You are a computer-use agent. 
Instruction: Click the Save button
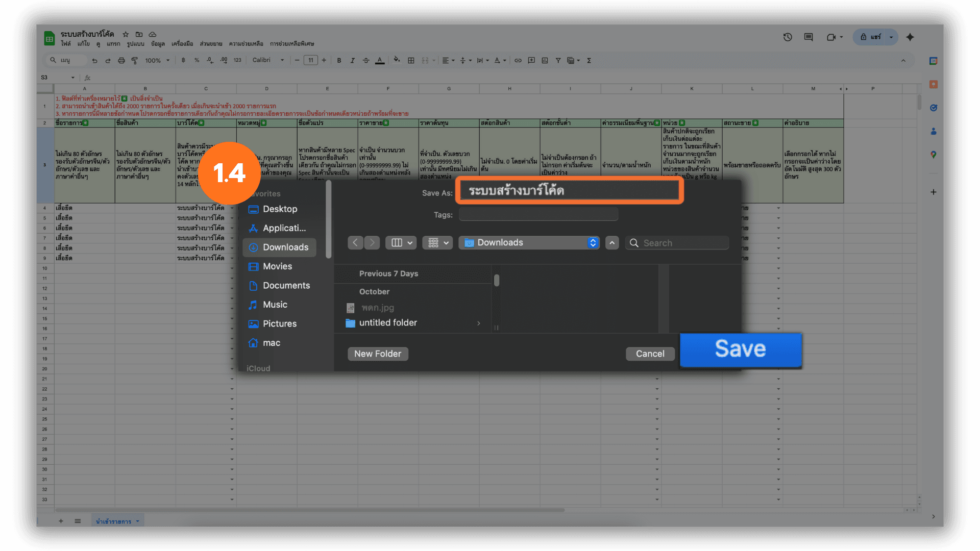(740, 350)
